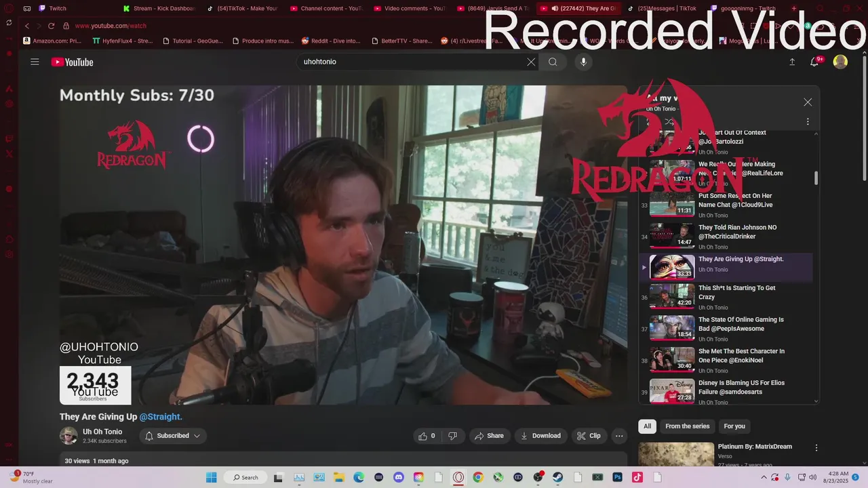This screenshot has width=868, height=488.
Task: Open weather widget showing 70°F
Action: (x=31, y=477)
